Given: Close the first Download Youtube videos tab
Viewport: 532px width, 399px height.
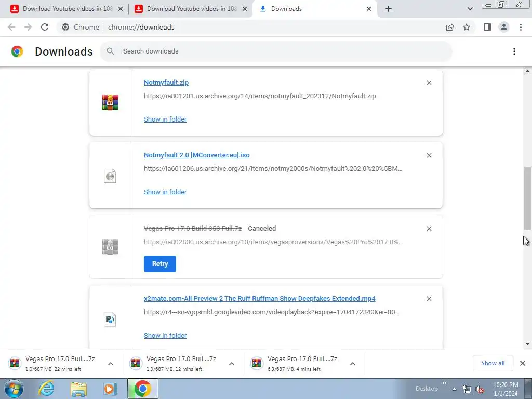Looking at the screenshot, I should point(121,9).
